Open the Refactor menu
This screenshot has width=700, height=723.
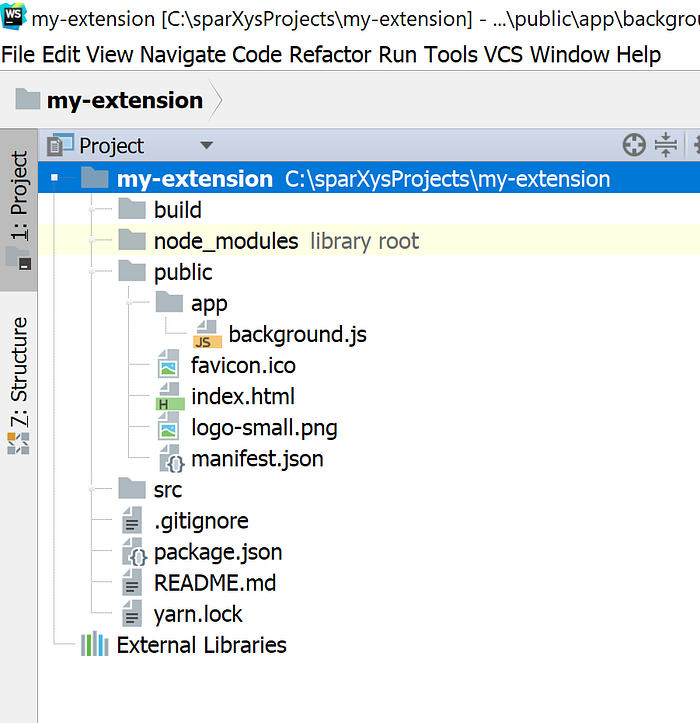click(330, 55)
